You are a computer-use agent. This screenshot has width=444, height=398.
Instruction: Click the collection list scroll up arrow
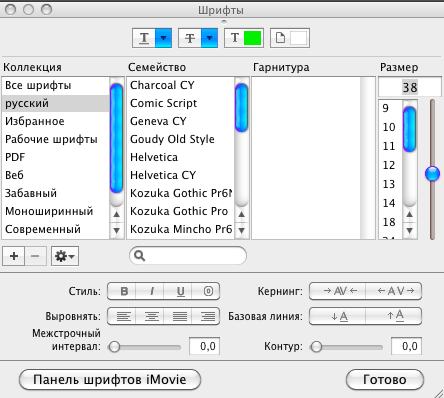(116, 214)
